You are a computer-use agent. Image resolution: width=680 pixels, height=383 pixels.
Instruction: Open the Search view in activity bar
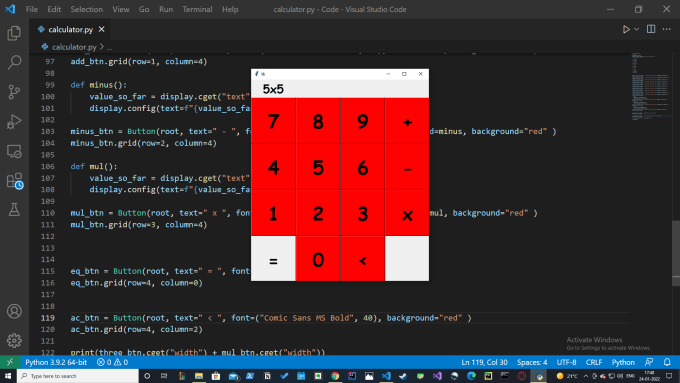tap(14, 62)
